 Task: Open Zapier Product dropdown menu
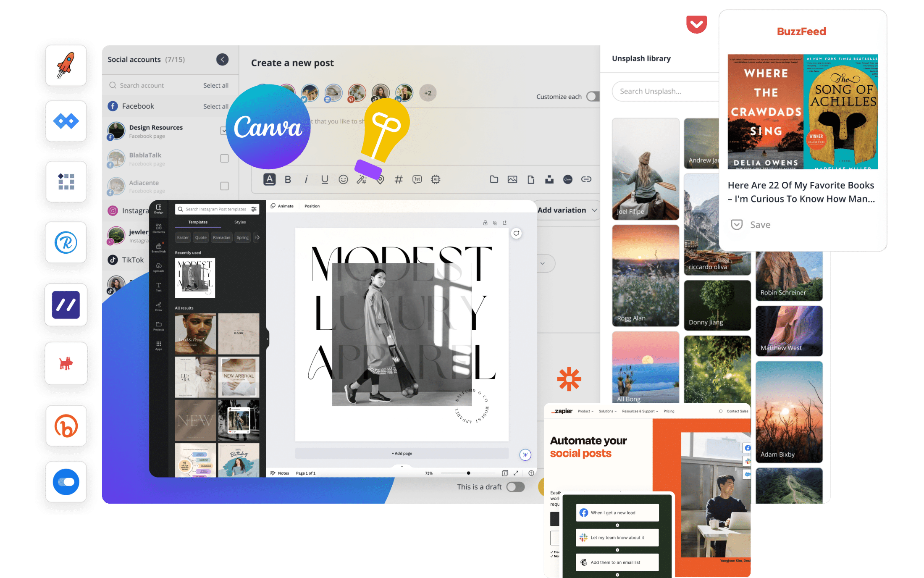[x=585, y=411]
